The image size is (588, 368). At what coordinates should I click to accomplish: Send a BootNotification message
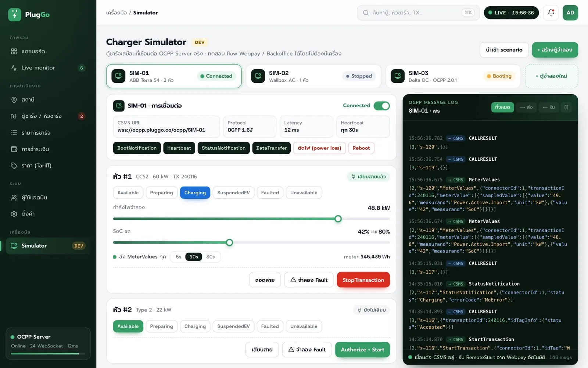point(137,148)
